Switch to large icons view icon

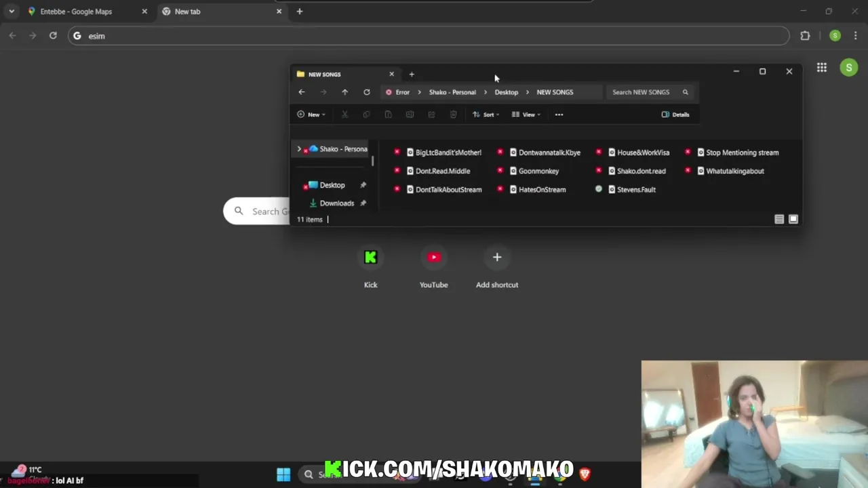(x=793, y=219)
